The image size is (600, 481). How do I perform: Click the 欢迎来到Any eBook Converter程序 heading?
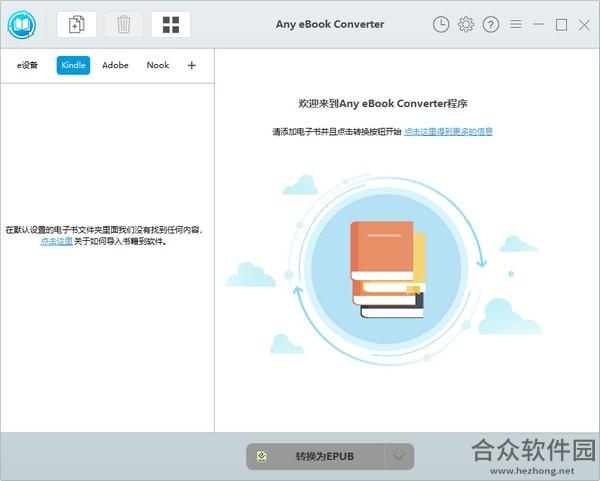tap(383, 103)
